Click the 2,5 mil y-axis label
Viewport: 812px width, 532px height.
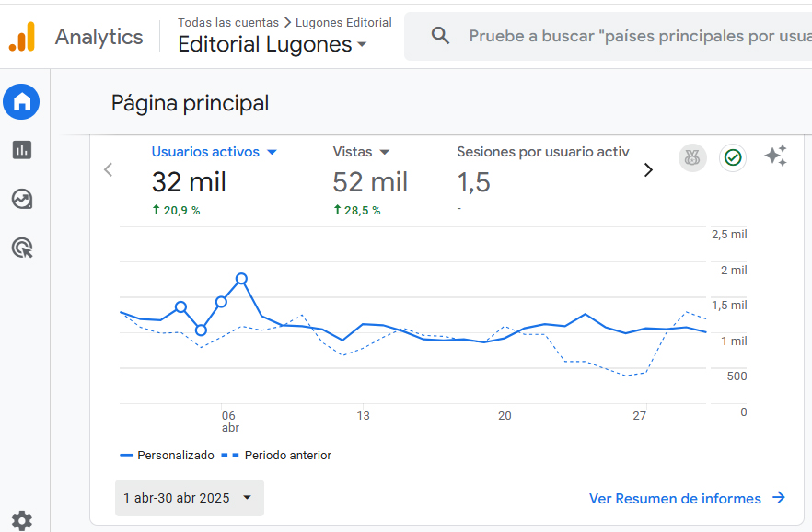click(x=729, y=235)
